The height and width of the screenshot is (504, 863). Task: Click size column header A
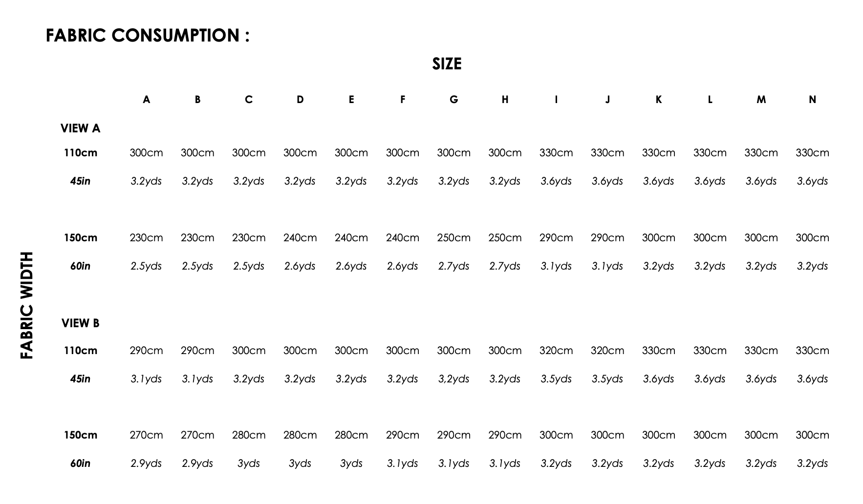click(x=146, y=100)
